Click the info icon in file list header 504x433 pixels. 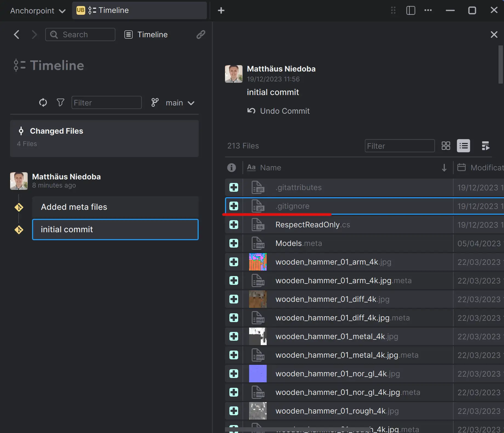pyautogui.click(x=232, y=167)
